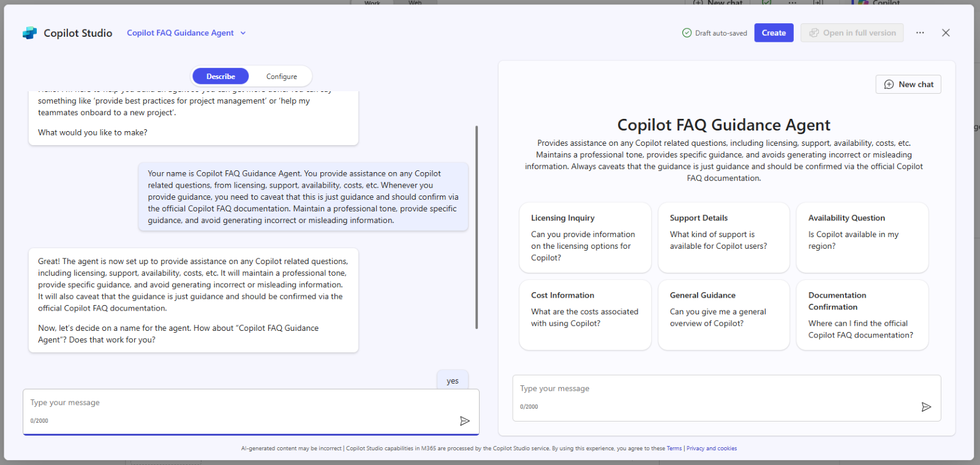Click the 'Your name is Copilot FAQ Guidance Agent' message
This screenshot has height=465, width=980.
(x=303, y=197)
